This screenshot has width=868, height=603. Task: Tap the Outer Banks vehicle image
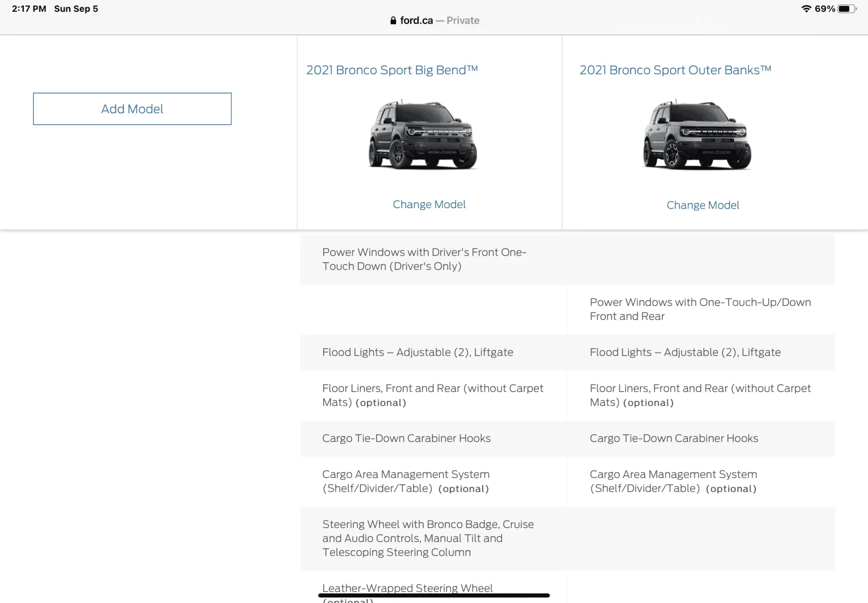[x=697, y=135]
